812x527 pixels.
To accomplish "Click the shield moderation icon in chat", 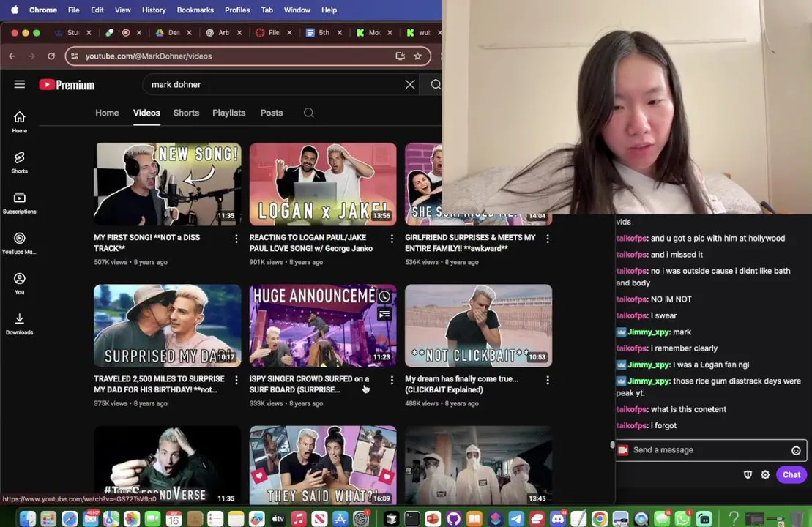I will click(748, 475).
